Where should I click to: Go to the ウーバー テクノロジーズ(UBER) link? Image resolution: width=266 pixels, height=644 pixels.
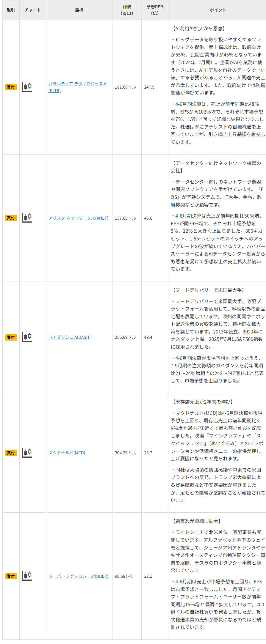[x=78, y=576]
